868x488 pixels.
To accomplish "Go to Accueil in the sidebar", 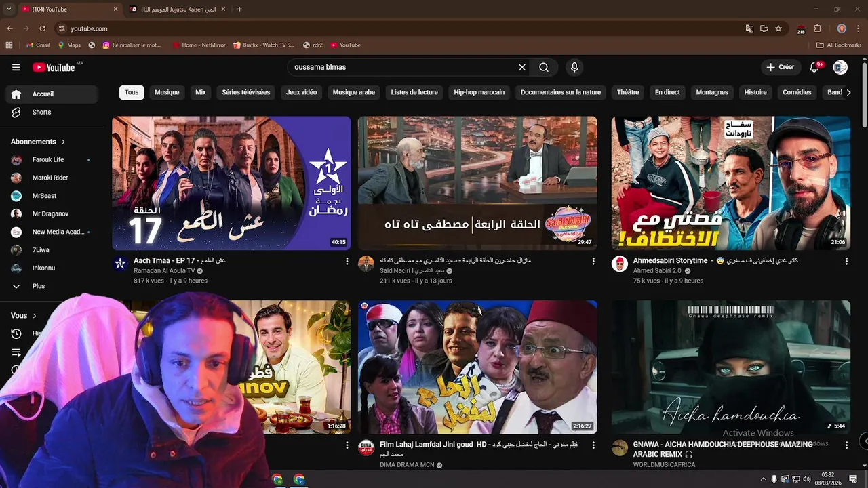I will pyautogui.click(x=52, y=94).
